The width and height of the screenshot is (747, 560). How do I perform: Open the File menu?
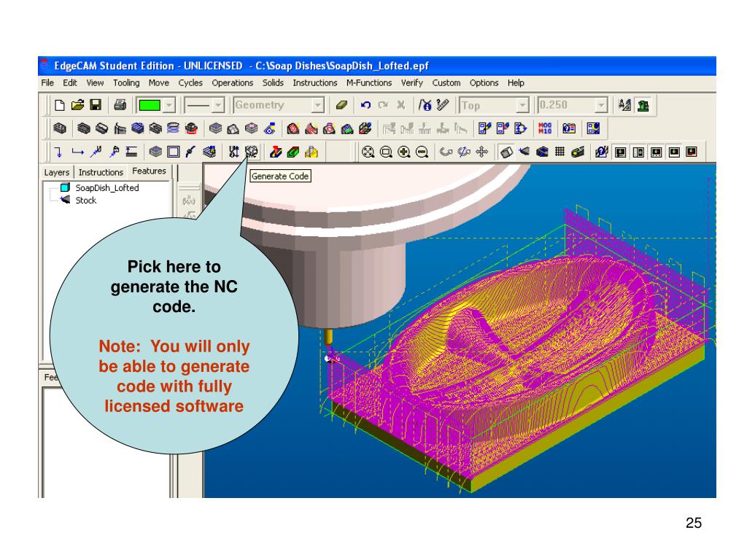47,83
